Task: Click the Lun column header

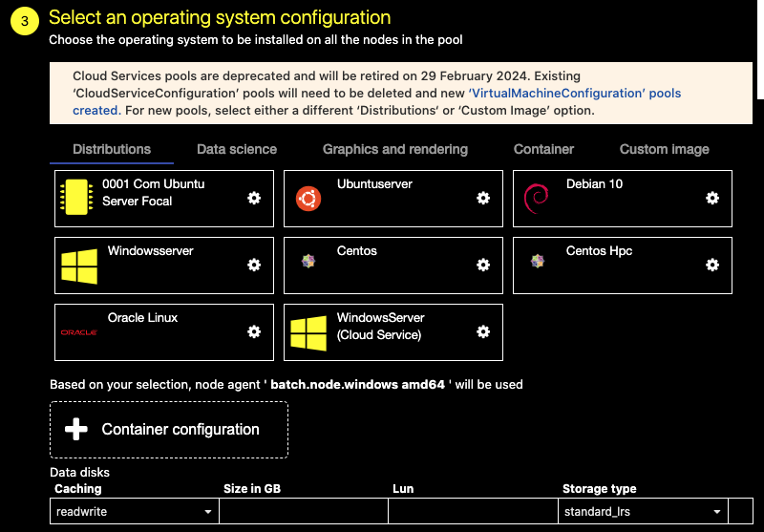Action: pyautogui.click(x=403, y=489)
